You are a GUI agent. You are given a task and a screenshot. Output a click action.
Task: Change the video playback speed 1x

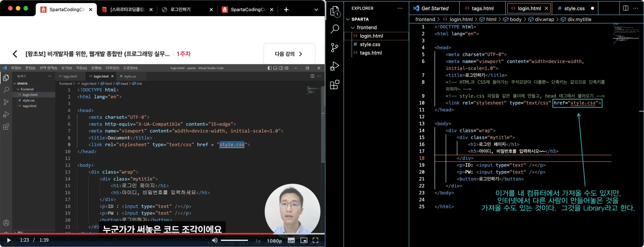pyautogui.click(x=258, y=241)
